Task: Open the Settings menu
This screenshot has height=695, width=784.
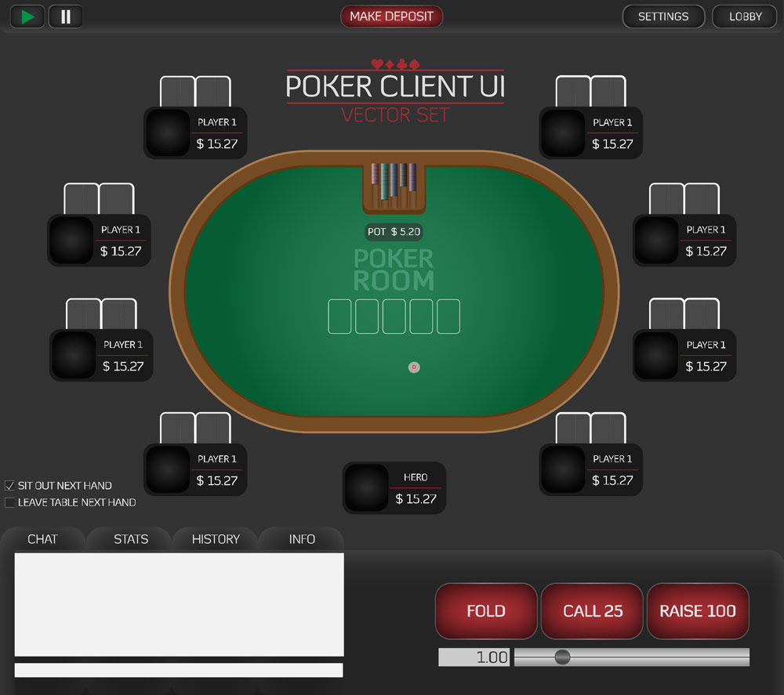Action: (663, 16)
